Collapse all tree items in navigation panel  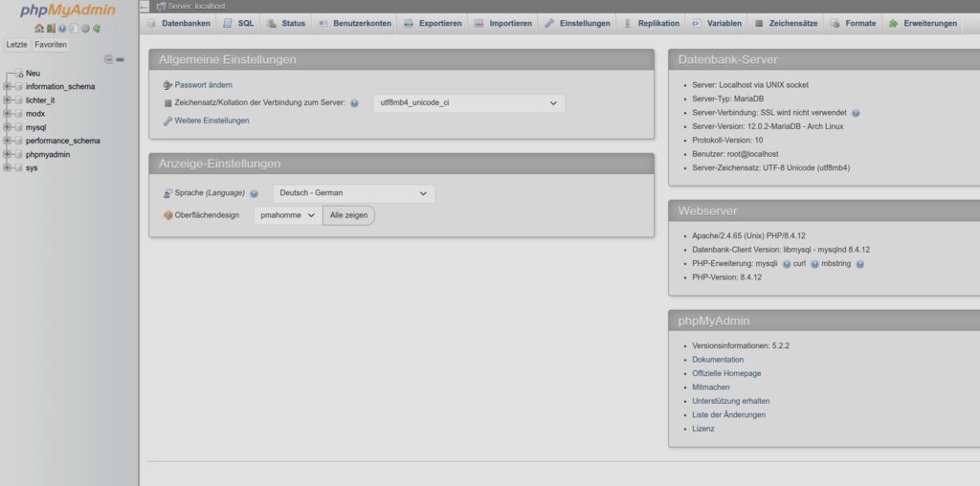(109, 59)
